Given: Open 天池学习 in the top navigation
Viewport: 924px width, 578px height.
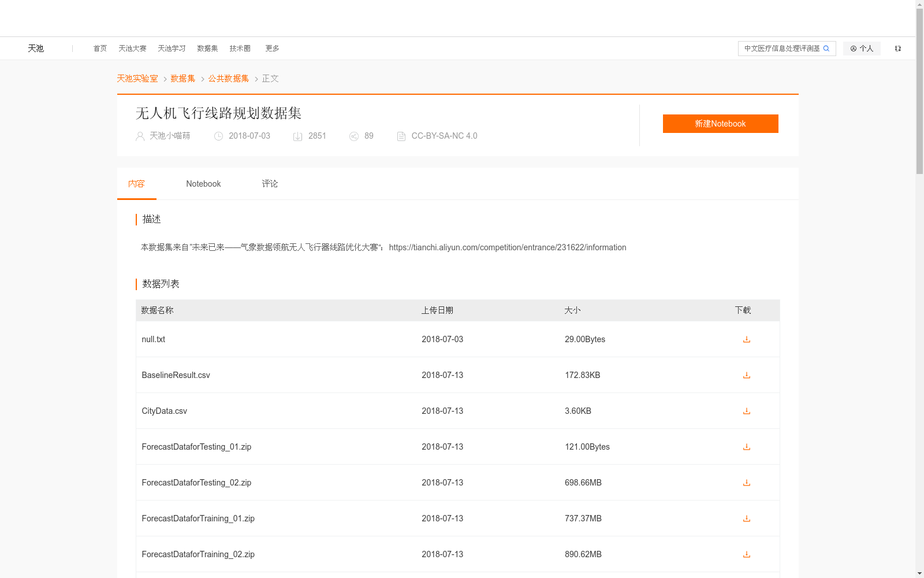Looking at the screenshot, I should (x=172, y=49).
